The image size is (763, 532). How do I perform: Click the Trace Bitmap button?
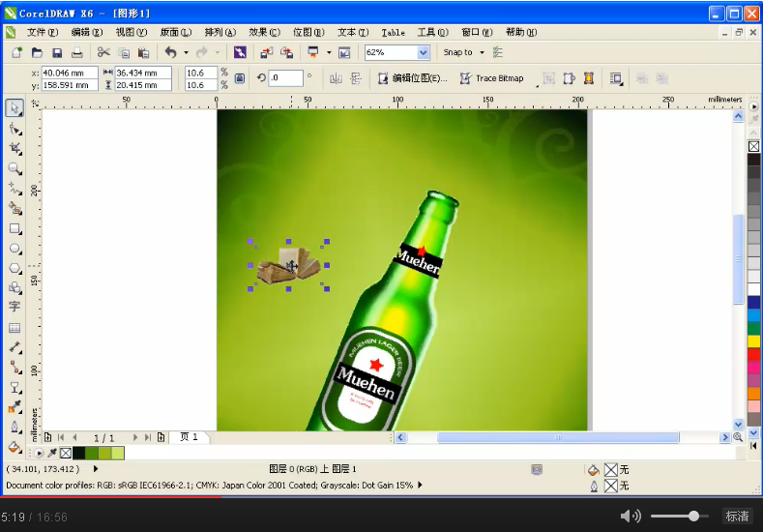point(492,78)
